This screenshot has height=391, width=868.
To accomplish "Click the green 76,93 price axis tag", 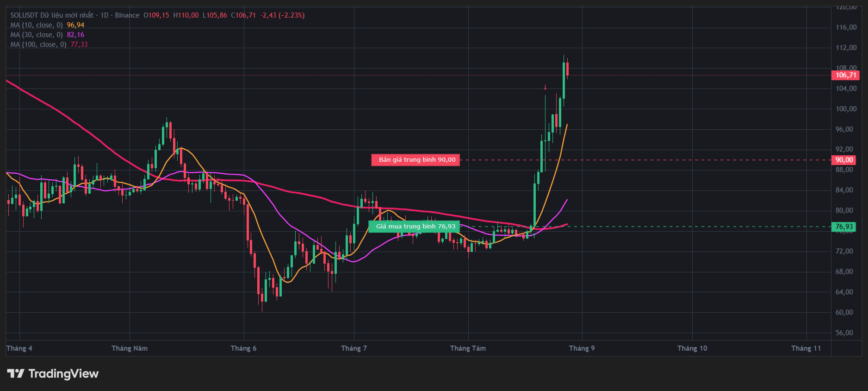I will (x=844, y=227).
